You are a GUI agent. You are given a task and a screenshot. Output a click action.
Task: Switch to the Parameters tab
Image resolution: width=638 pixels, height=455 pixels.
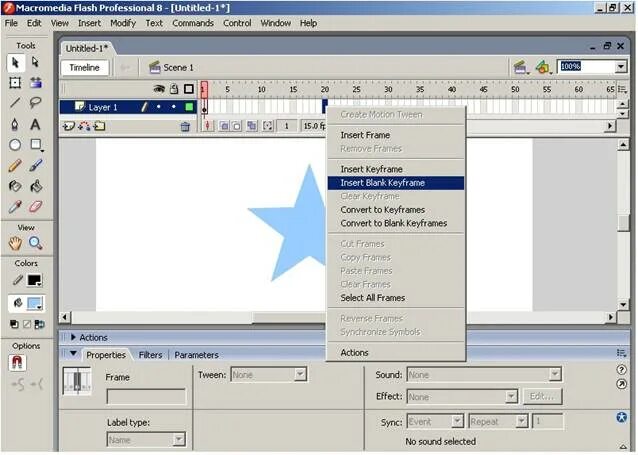(x=196, y=355)
